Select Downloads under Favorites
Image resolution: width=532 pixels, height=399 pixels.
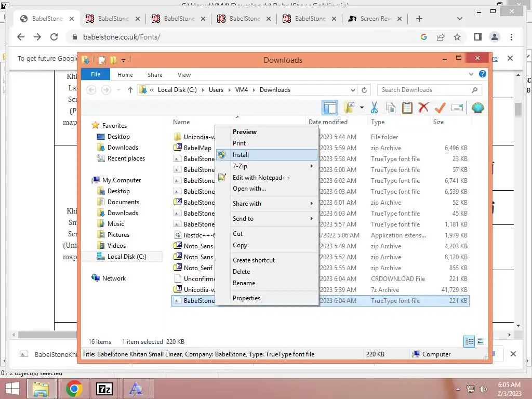pos(123,148)
